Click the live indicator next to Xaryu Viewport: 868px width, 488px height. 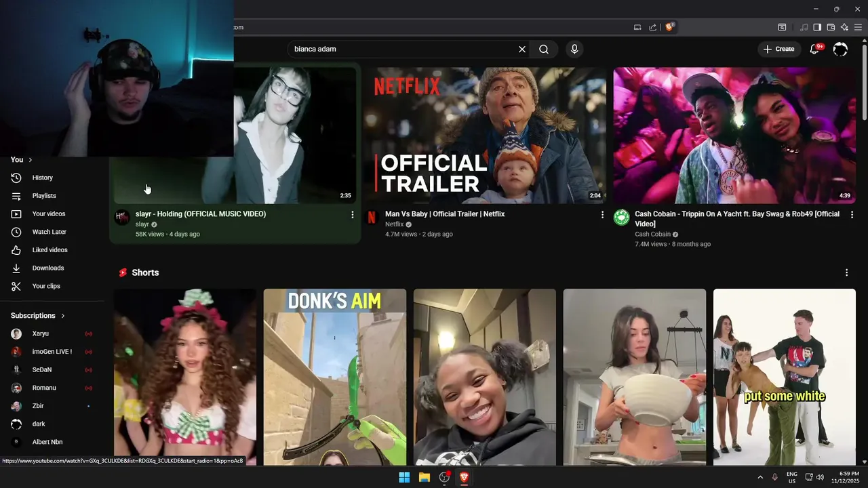pos(88,333)
